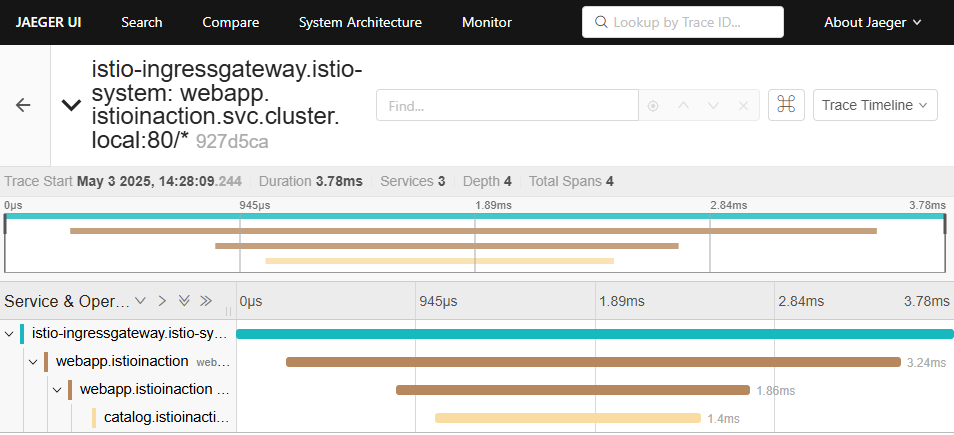Image resolution: width=954 pixels, height=435 pixels.
Task: Open the keyboard shortcuts help icon
Action: click(786, 105)
